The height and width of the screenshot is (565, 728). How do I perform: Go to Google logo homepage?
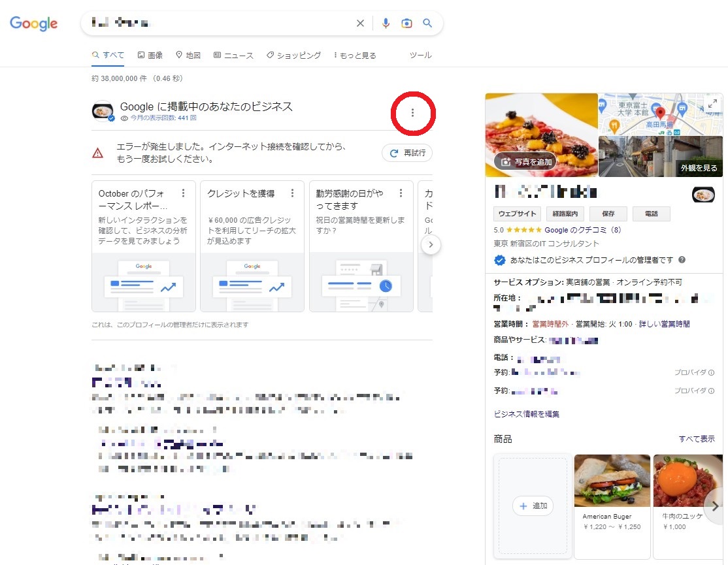tap(34, 24)
